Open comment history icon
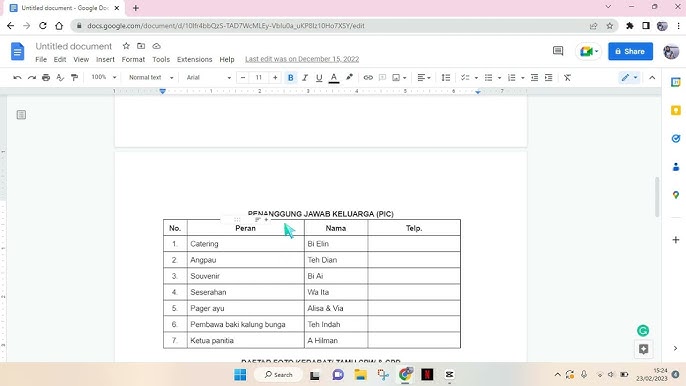686x386 pixels. tap(558, 51)
